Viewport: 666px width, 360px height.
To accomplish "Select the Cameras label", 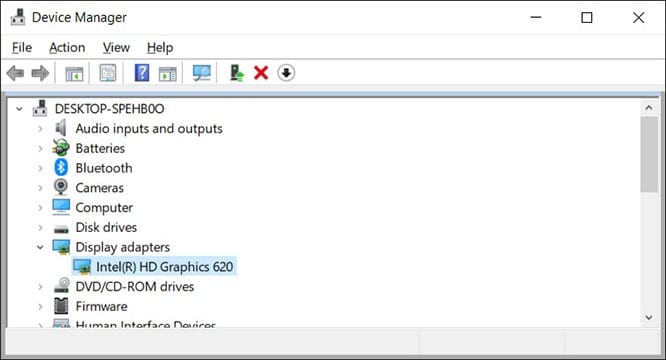I will tap(100, 188).
